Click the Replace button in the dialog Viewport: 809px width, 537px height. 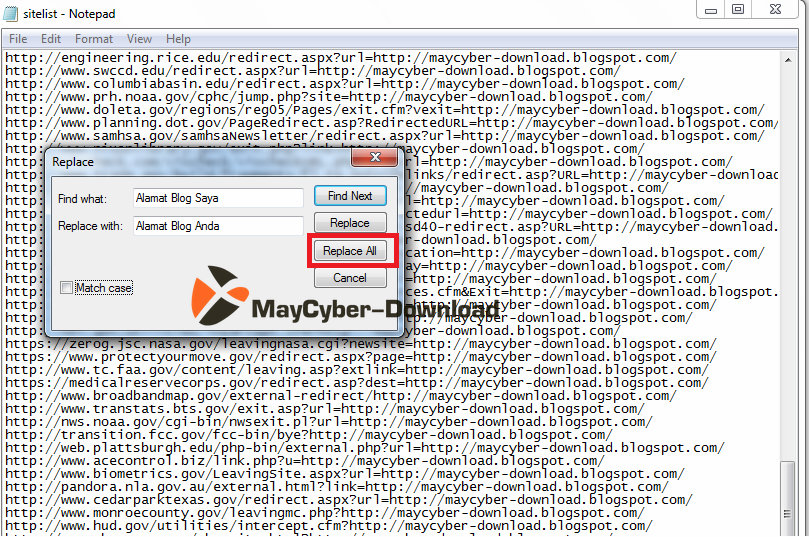point(350,223)
